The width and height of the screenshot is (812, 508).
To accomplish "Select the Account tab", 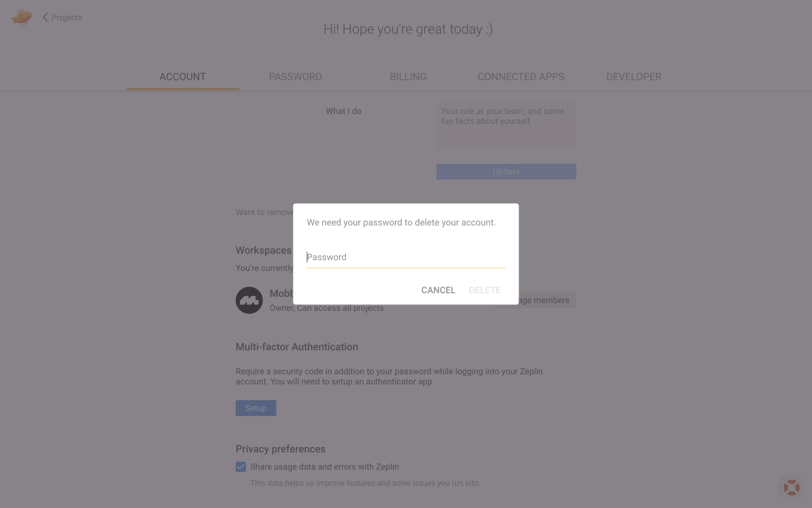I will point(182,77).
